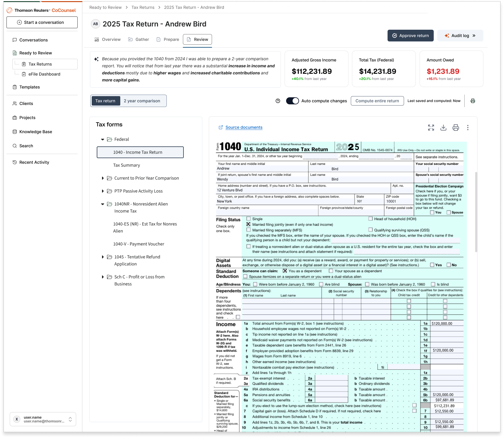Open Source documents

(243, 127)
